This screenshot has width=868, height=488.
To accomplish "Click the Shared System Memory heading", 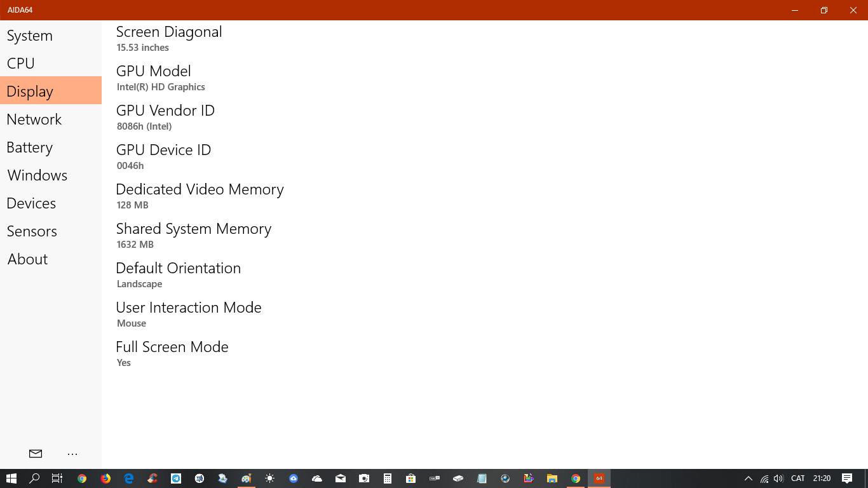I will 194,229.
